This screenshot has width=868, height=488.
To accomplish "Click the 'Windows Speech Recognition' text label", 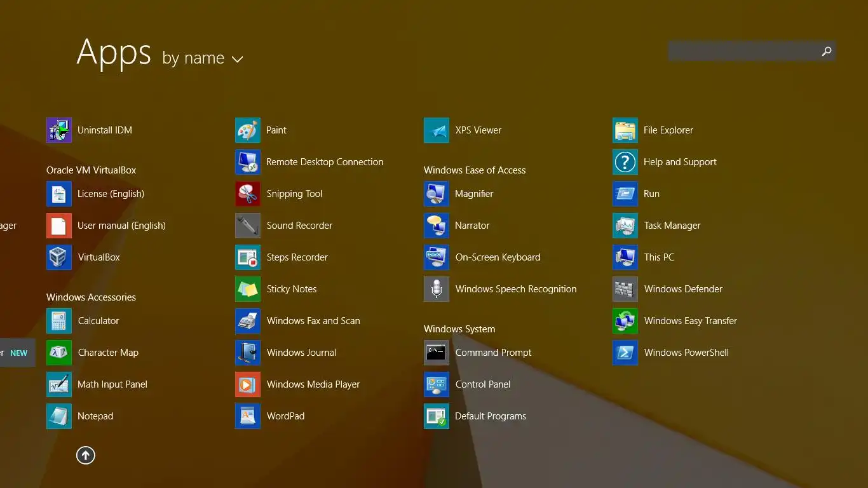I will 516,289.
